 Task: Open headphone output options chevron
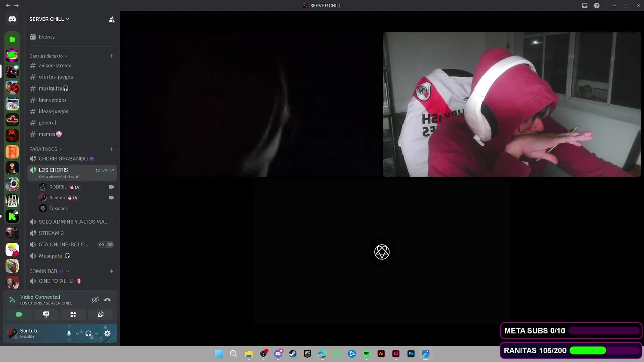(x=96, y=333)
